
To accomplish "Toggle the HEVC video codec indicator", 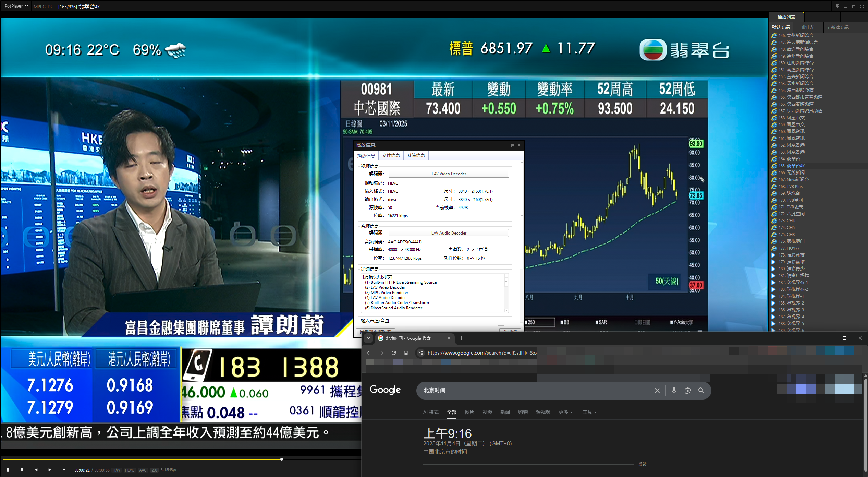I will coord(130,470).
